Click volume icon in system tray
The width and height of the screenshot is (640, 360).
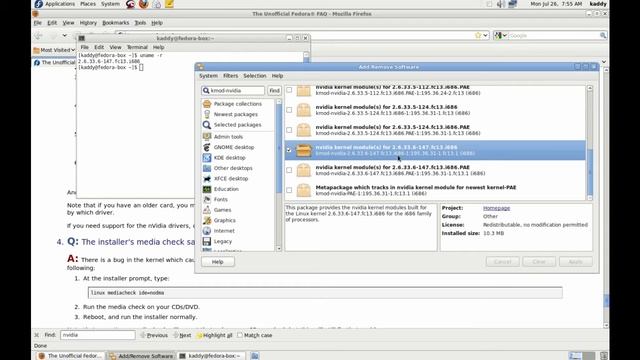[x=501, y=4]
